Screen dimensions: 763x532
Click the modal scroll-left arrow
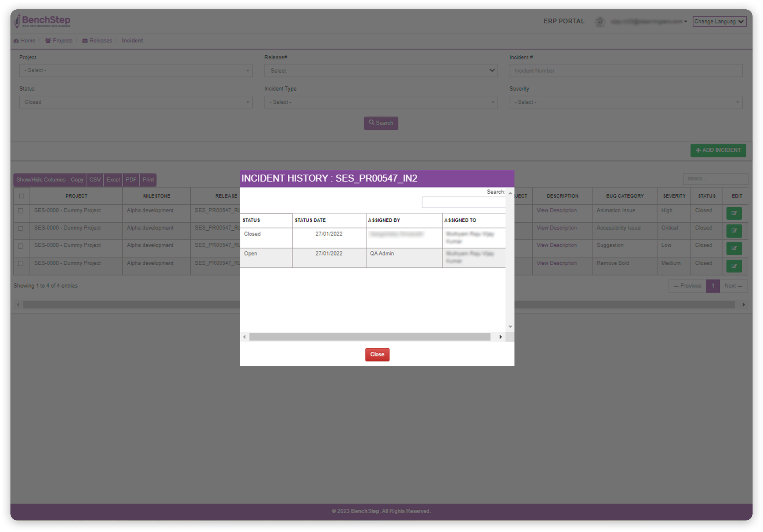(244, 337)
